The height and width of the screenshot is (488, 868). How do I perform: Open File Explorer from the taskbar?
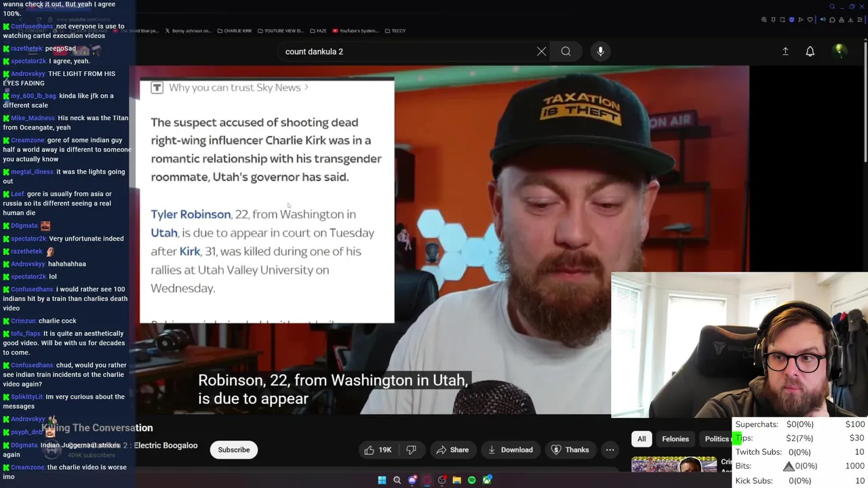point(456,480)
